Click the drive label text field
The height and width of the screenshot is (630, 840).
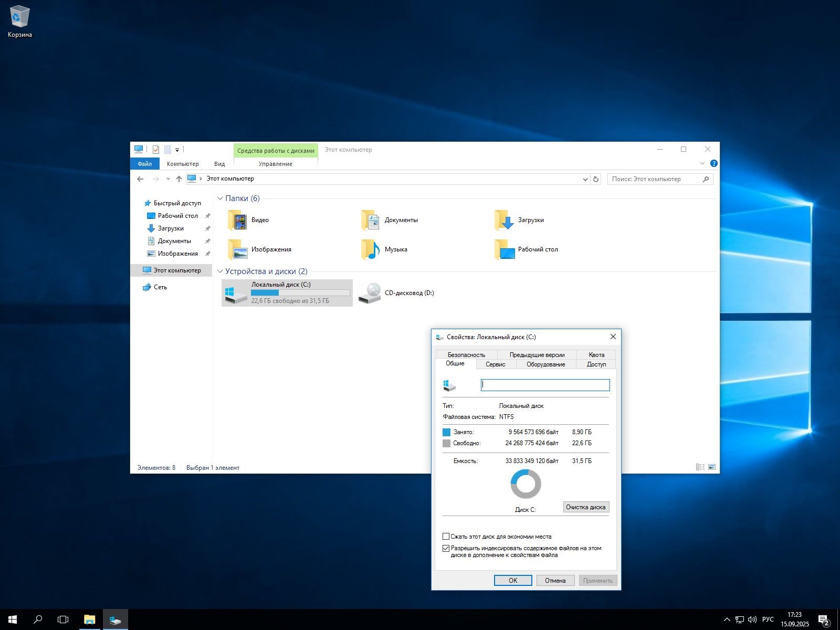(x=545, y=385)
